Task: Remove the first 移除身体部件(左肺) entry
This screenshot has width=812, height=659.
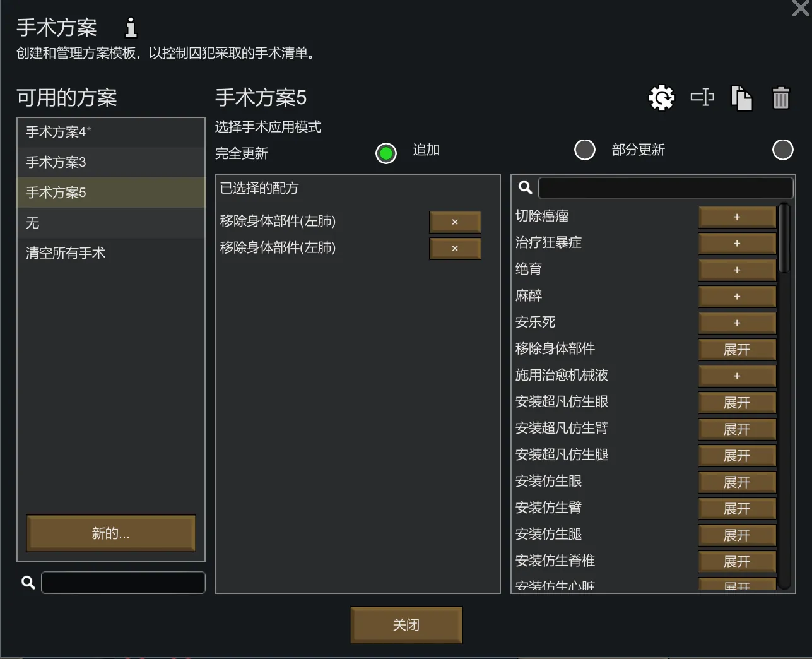Action: tap(455, 222)
